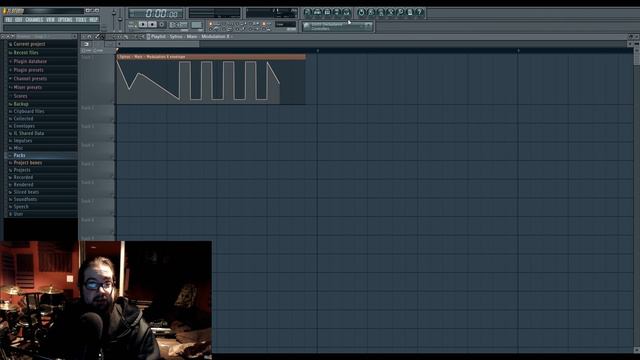Toggle the first lit icon in options row
The width and height of the screenshot is (640, 360).
tap(211, 24)
